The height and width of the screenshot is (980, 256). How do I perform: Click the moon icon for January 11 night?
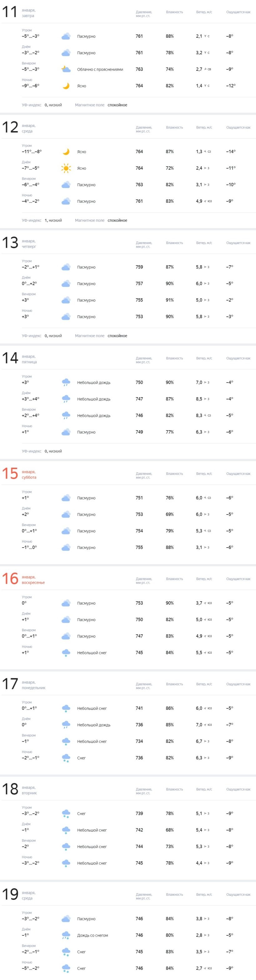[x=66, y=86]
